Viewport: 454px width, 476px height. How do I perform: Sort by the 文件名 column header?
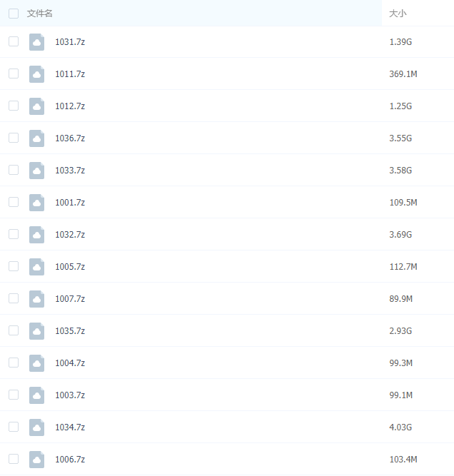40,14
